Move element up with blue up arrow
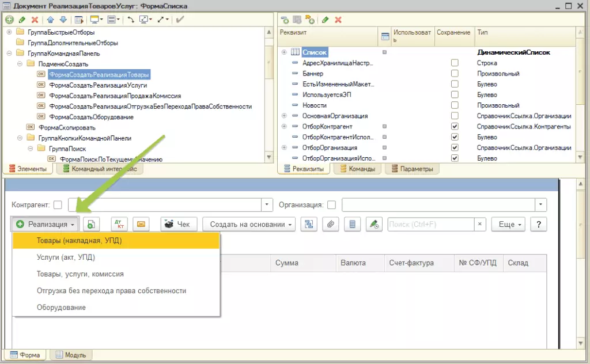This screenshot has width=590, height=364. coord(51,20)
